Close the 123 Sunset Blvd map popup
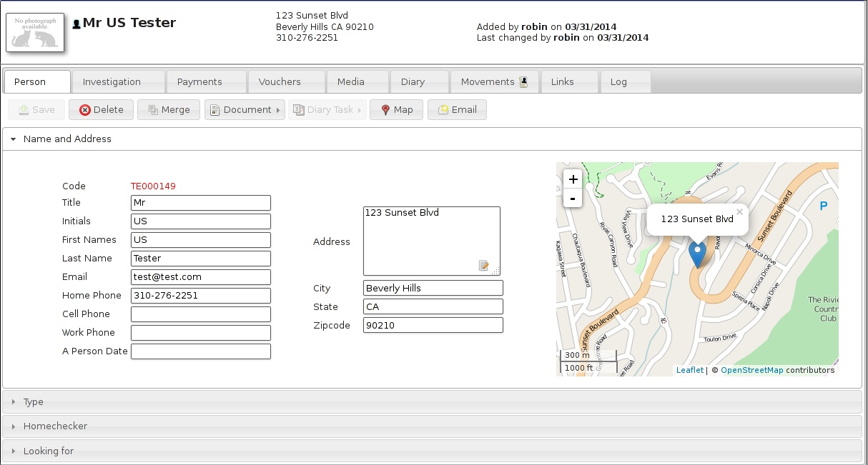This screenshot has height=465, width=868. [739, 211]
